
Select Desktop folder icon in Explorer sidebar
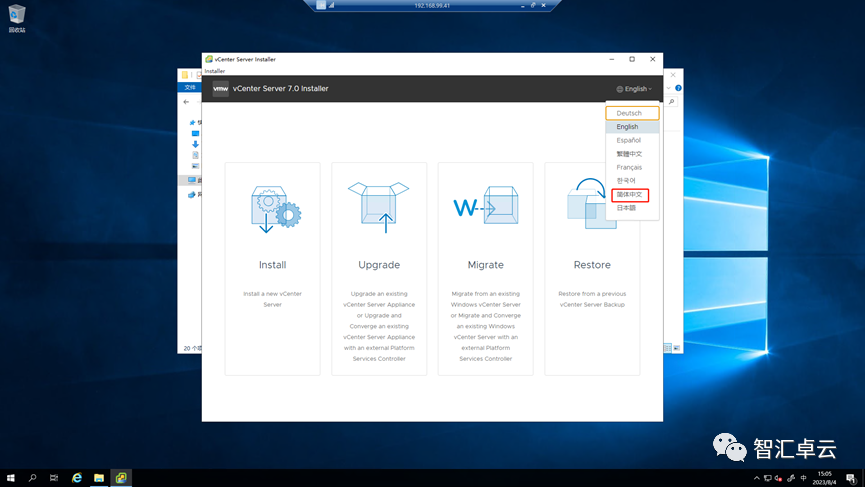point(195,133)
